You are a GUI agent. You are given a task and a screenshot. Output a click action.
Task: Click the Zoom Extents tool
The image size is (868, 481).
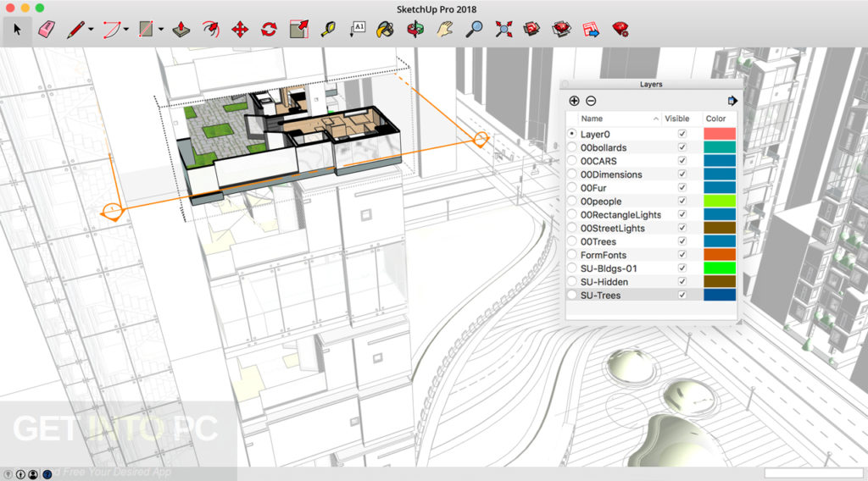(x=504, y=30)
